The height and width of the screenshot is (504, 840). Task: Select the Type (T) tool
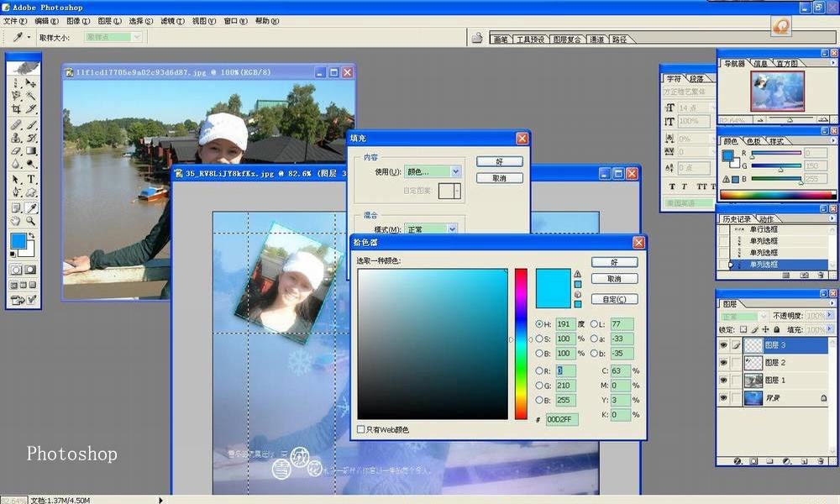coord(32,179)
